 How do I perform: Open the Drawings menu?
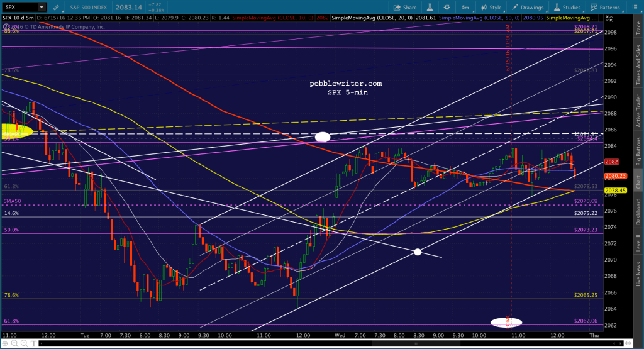528,8
